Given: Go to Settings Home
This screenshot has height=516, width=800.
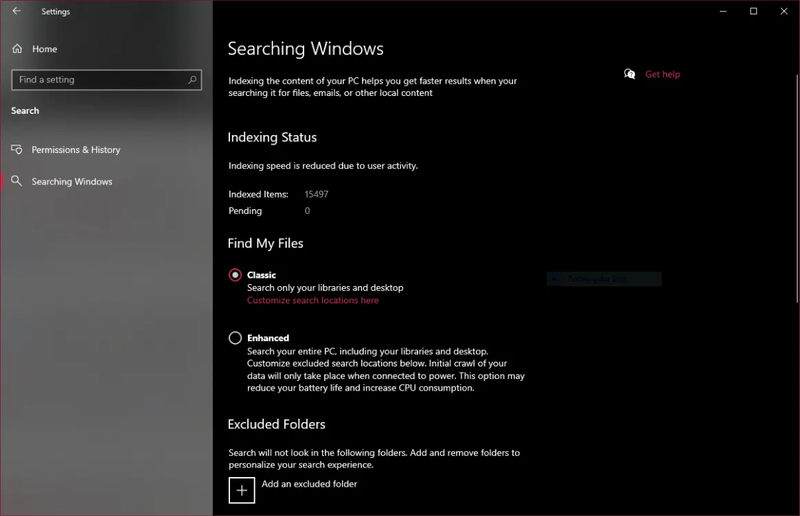Looking at the screenshot, I should (44, 49).
